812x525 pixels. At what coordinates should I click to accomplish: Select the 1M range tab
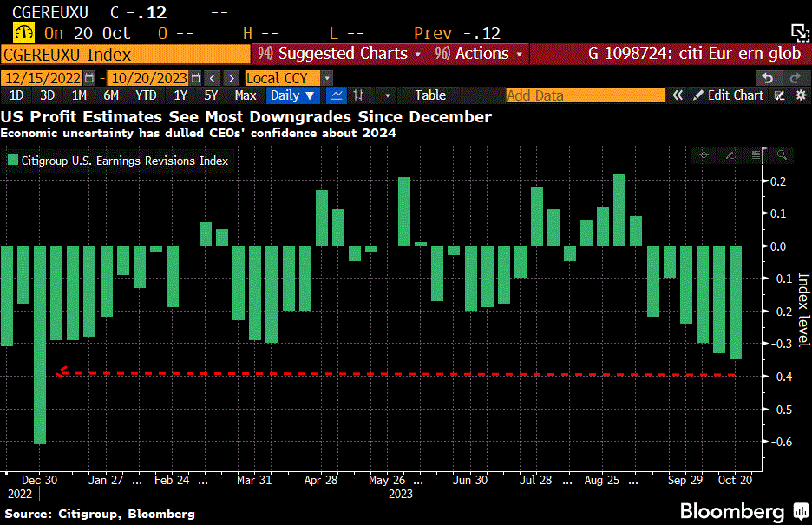(x=79, y=95)
